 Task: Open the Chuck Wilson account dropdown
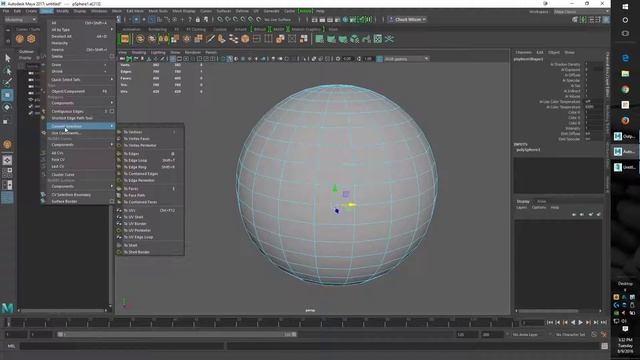click(407, 20)
